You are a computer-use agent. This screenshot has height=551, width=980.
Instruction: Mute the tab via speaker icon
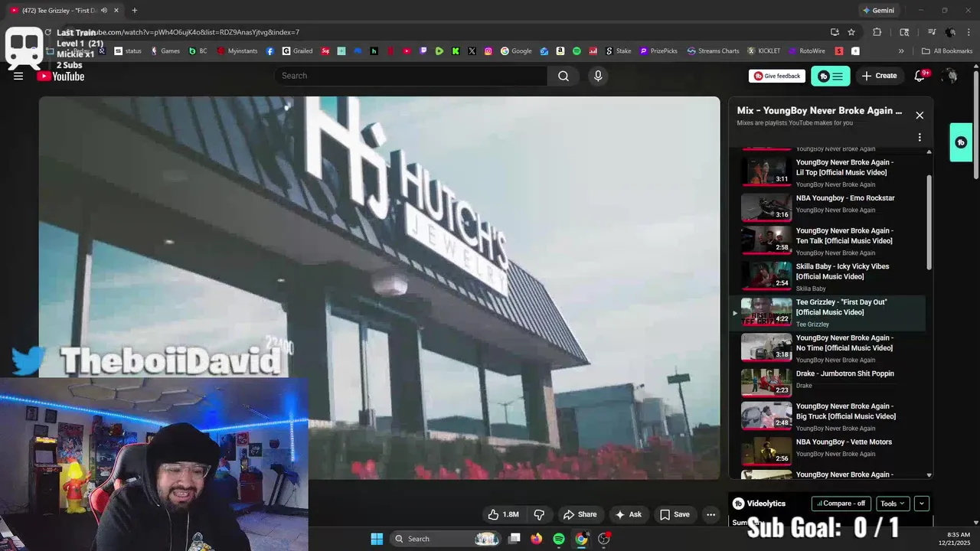click(104, 11)
